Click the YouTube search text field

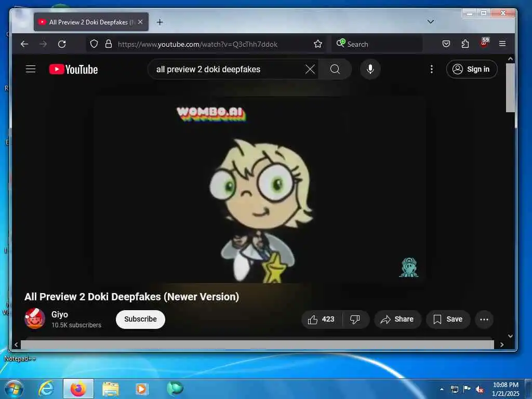click(228, 69)
